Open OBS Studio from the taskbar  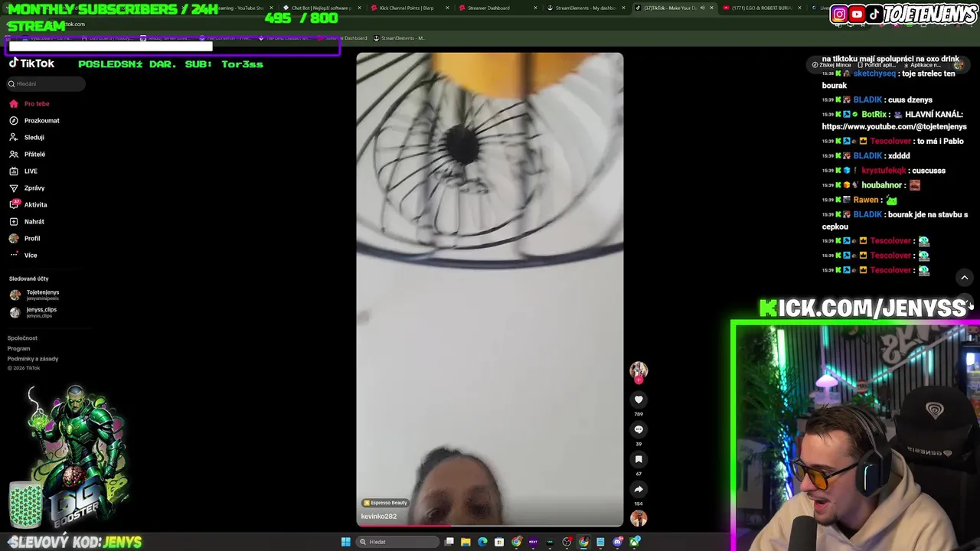[x=567, y=542]
